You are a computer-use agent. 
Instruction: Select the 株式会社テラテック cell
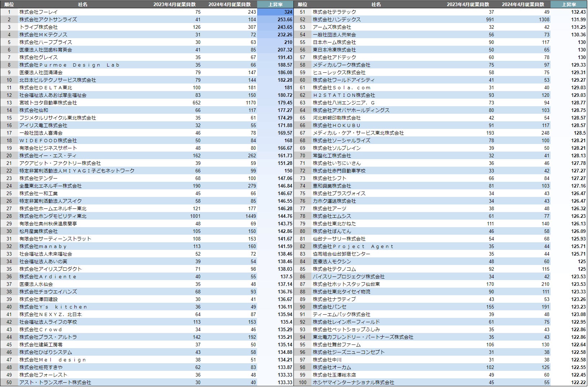coord(334,12)
